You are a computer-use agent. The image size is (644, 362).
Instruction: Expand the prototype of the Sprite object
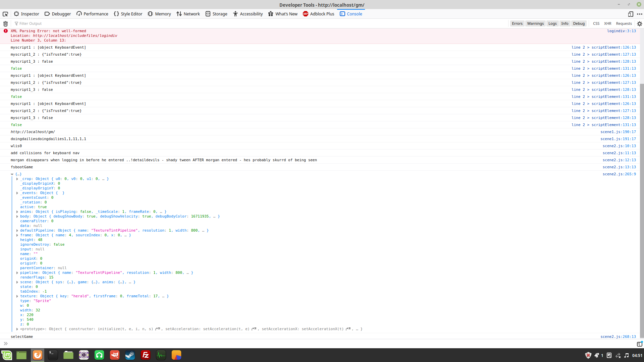[x=17, y=329]
